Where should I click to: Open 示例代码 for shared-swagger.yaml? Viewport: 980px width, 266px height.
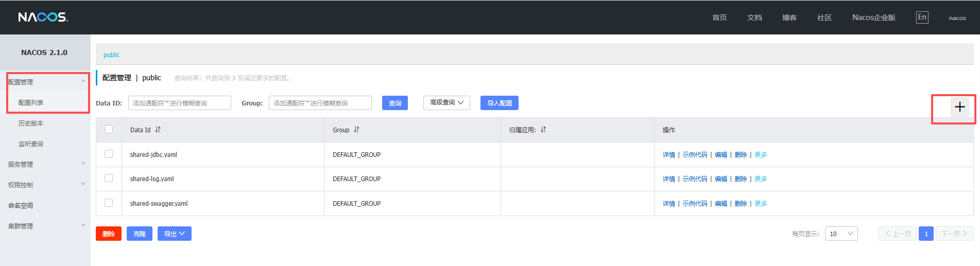tap(695, 204)
